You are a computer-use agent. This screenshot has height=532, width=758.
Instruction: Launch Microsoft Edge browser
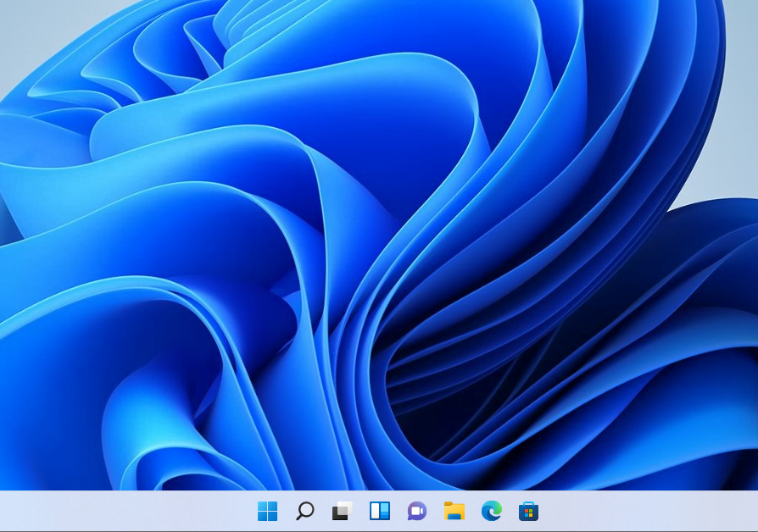coord(492,511)
